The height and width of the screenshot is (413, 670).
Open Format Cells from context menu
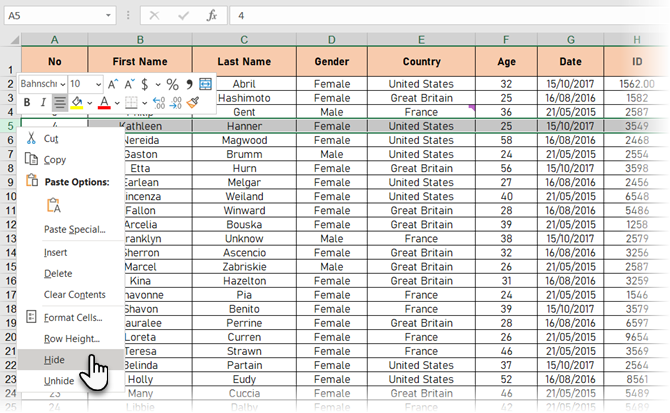71,317
